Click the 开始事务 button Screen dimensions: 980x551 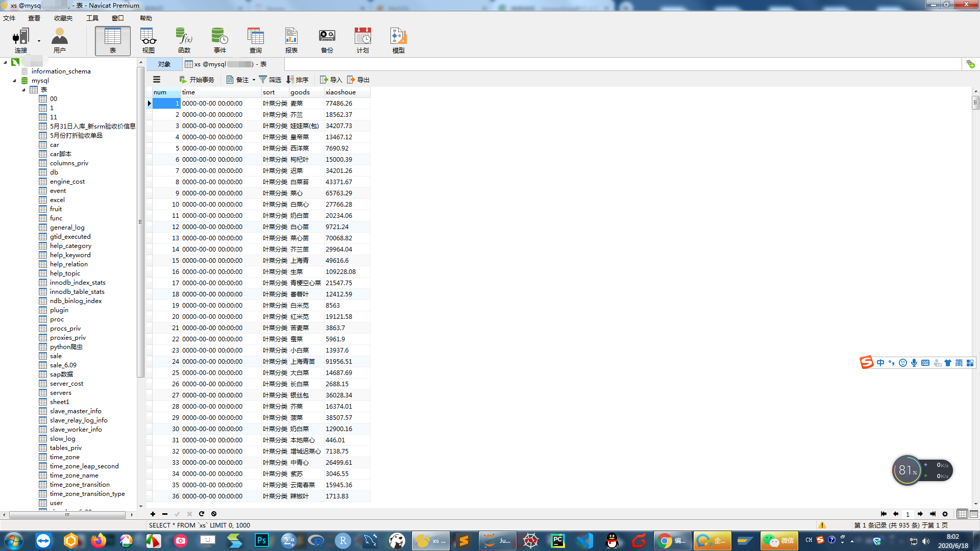coord(197,80)
